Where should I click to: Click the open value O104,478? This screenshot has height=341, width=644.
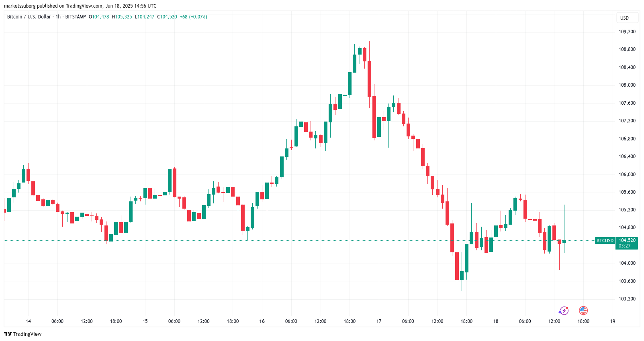click(x=99, y=17)
